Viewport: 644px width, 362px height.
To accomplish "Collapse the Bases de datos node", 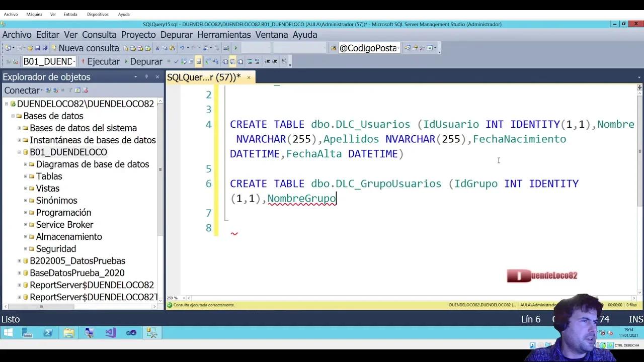I will (13, 116).
